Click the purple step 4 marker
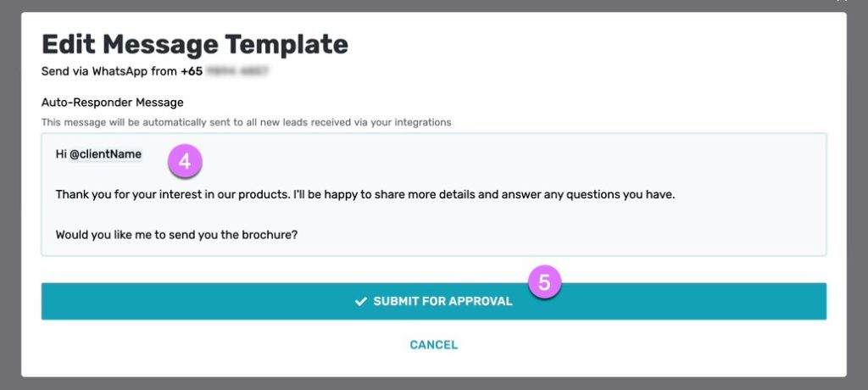This screenshot has width=868, height=390. [185, 162]
